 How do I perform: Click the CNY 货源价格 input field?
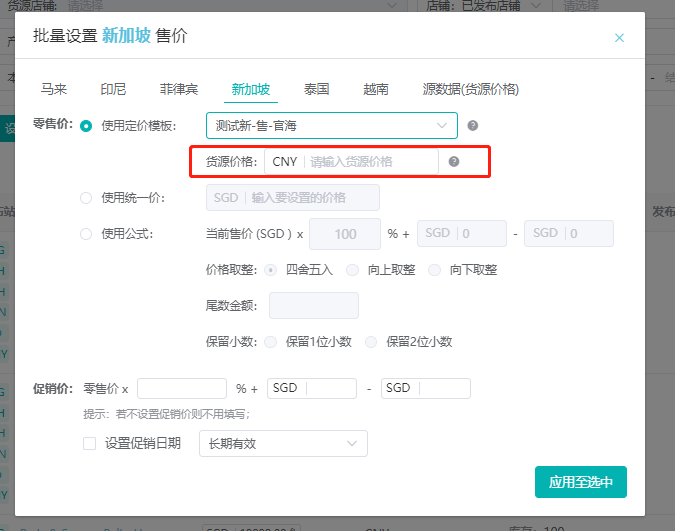pyautogui.click(x=370, y=161)
